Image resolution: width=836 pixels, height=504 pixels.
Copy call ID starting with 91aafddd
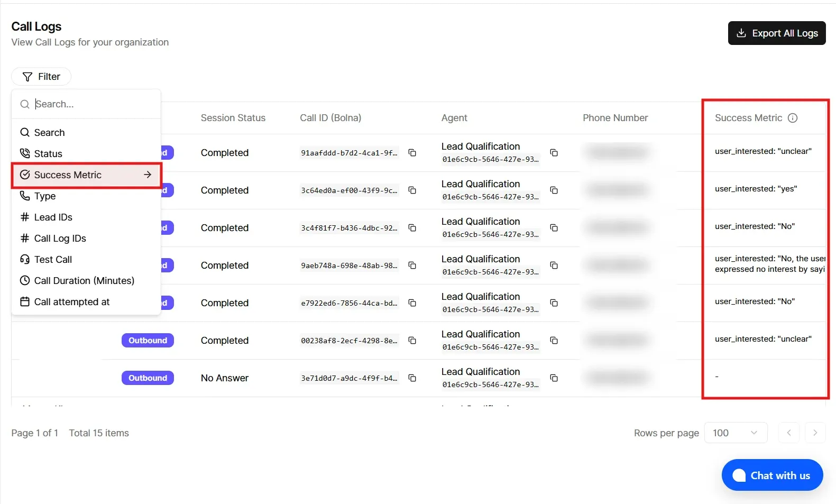(412, 153)
